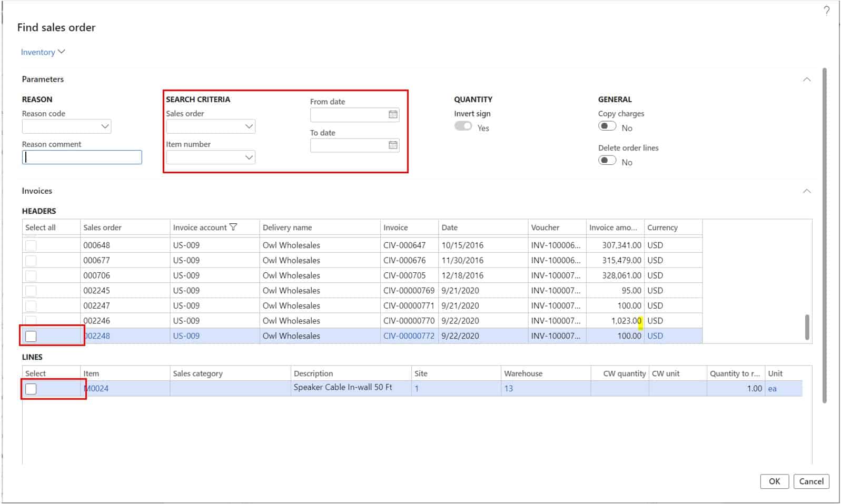Open the Sales order dropdown
The image size is (841, 504).
tap(249, 126)
